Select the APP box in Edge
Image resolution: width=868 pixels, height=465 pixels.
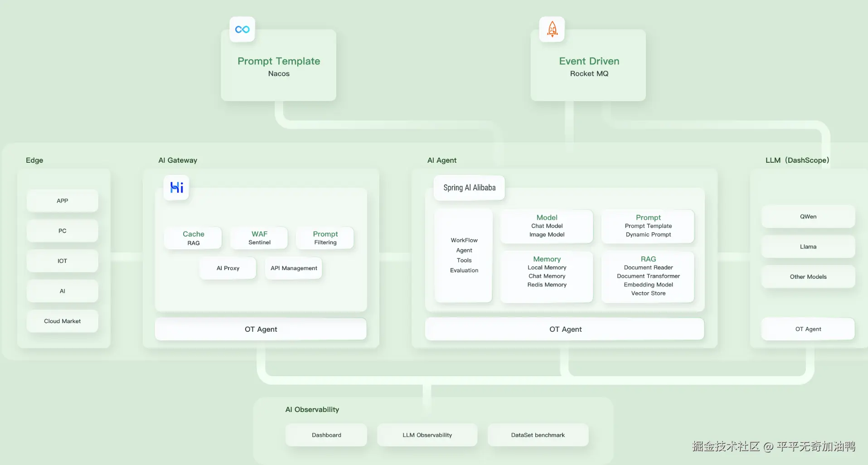(x=63, y=201)
